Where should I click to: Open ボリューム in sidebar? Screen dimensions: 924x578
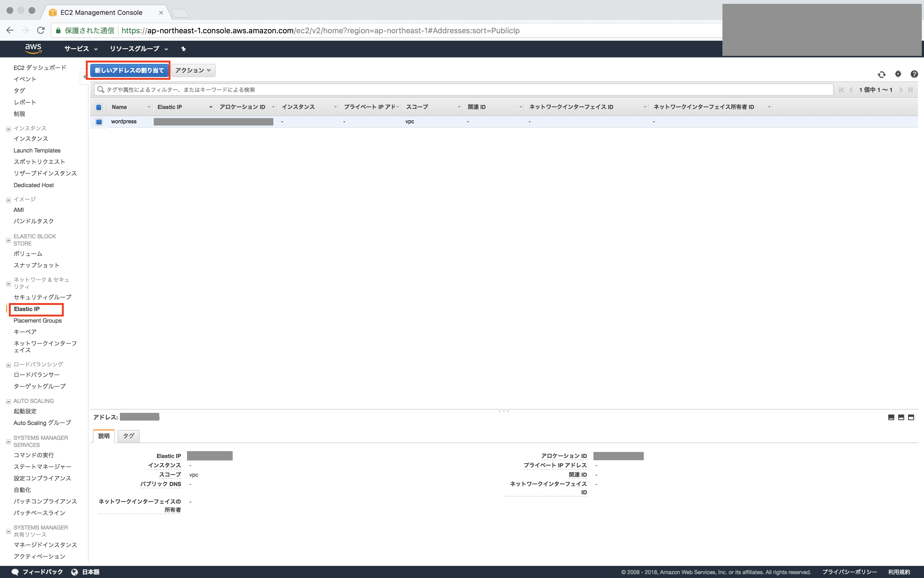(x=28, y=253)
